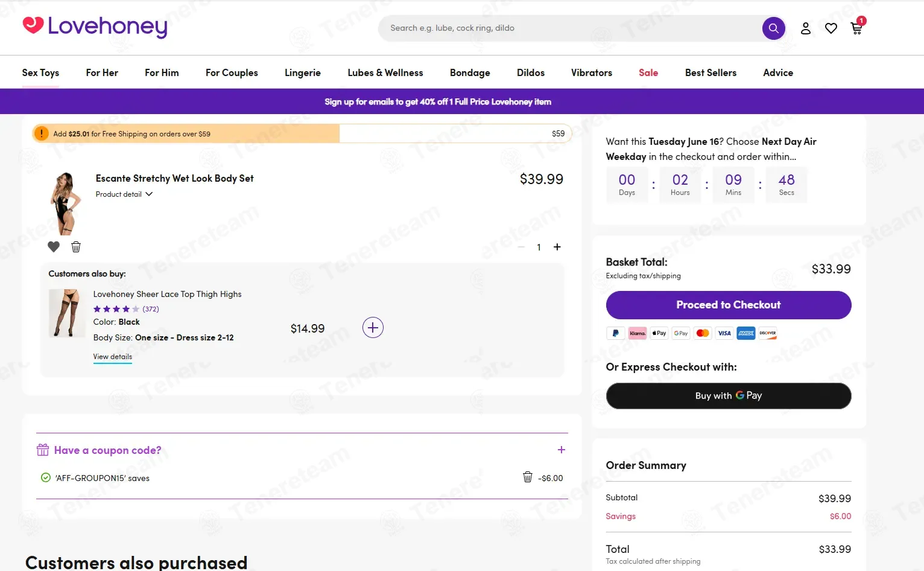Open the Lingerie menu
Screen dimensions: 924x571
coord(303,72)
